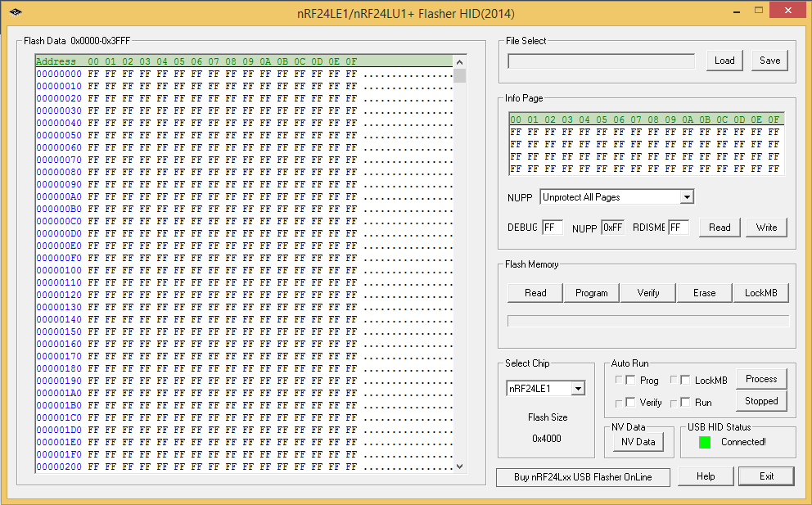Open the NV Data window
Viewport: 812px width, 505px height.
(x=638, y=441)
